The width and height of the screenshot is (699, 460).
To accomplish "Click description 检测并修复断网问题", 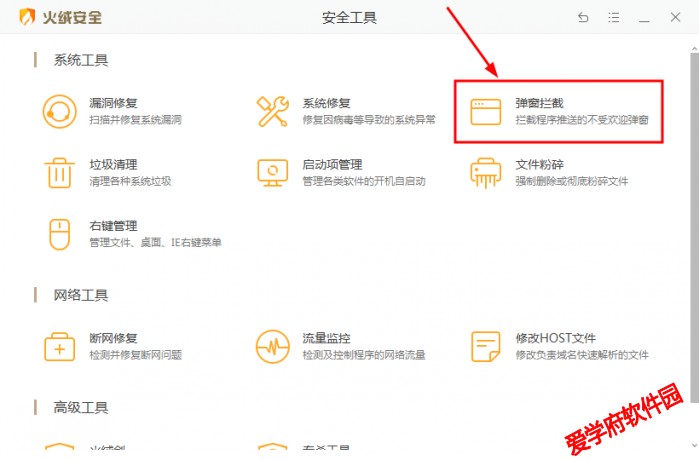I will pyautogui.click(x=136, y=355).
